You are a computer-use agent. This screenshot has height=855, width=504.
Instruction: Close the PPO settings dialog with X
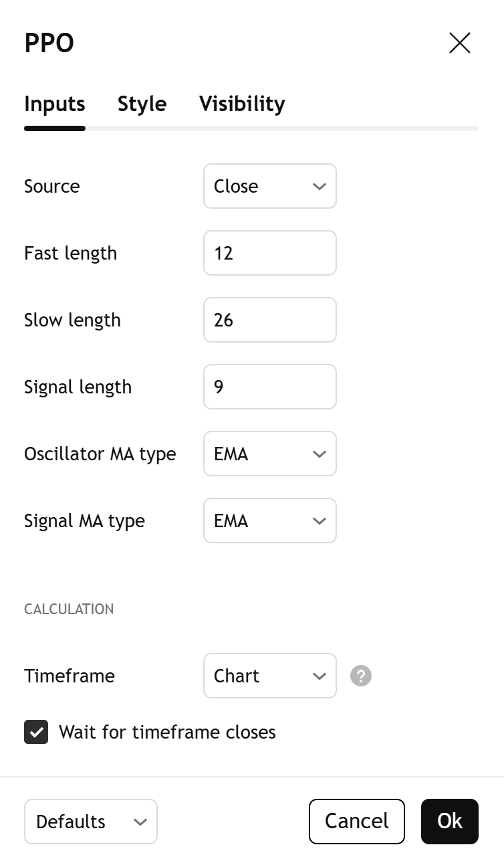(460, 43)
